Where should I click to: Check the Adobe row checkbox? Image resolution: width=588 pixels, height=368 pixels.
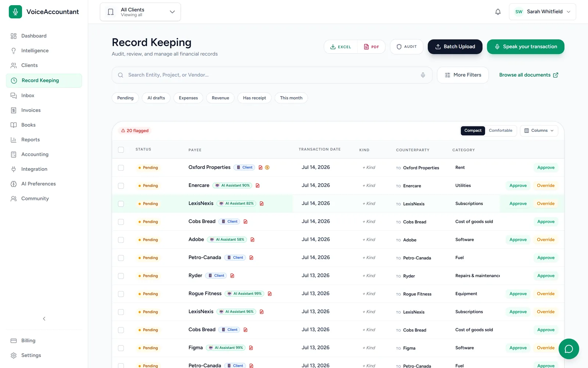click(121, 240)
